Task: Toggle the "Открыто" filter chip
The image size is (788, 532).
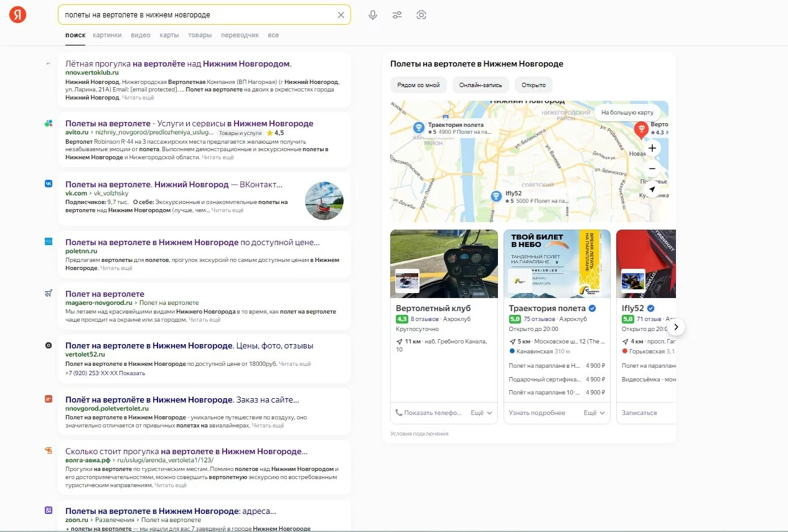Action: point(533,85)
